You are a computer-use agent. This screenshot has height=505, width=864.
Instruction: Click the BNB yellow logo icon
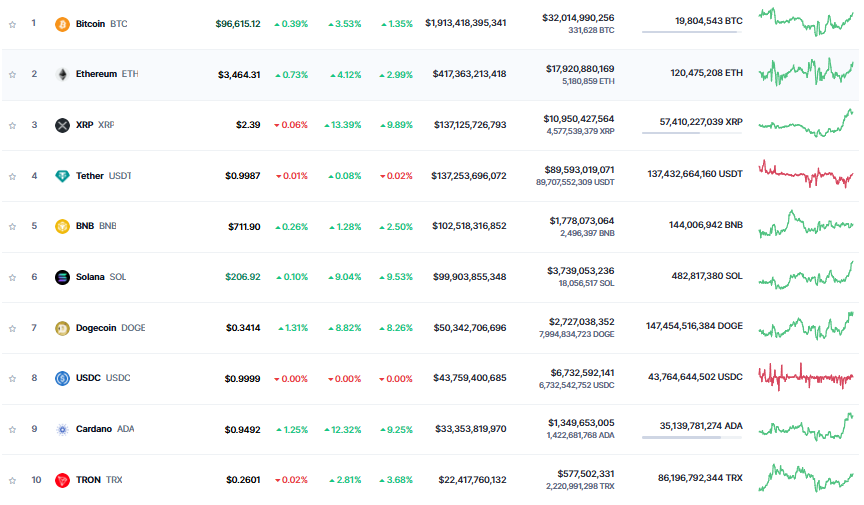[x=62, y=226]
